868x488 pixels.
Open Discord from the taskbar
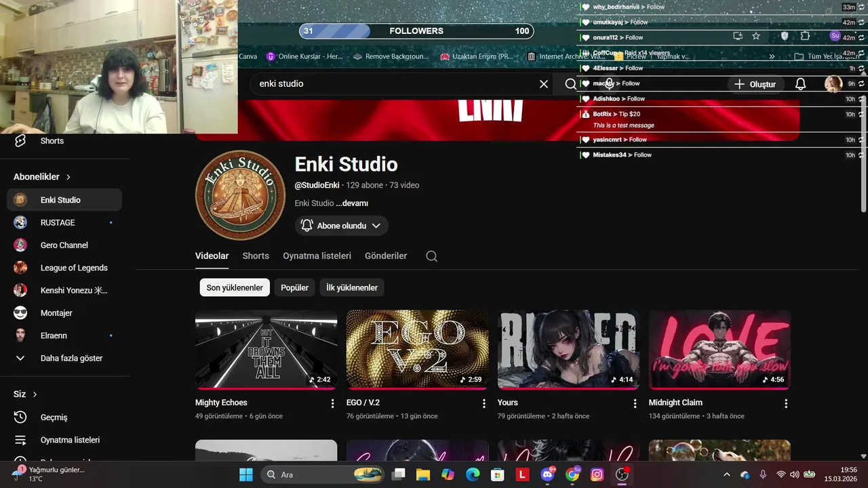point(547,474)
